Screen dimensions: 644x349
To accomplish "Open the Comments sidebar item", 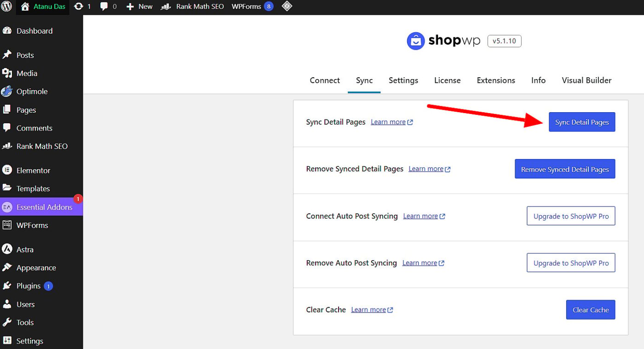I will pyautogui.click(x=41, y=128).
